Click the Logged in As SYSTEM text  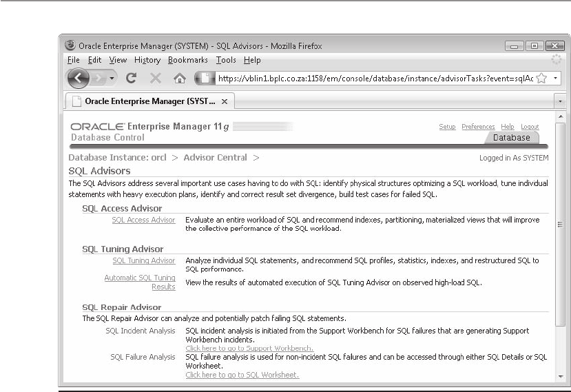coord(514,158)
